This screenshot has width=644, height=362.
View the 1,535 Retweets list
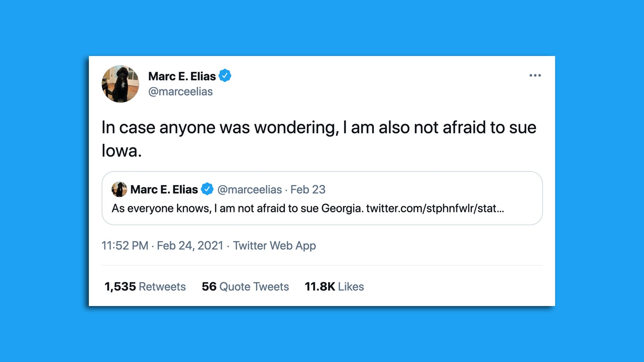point(145,287)
